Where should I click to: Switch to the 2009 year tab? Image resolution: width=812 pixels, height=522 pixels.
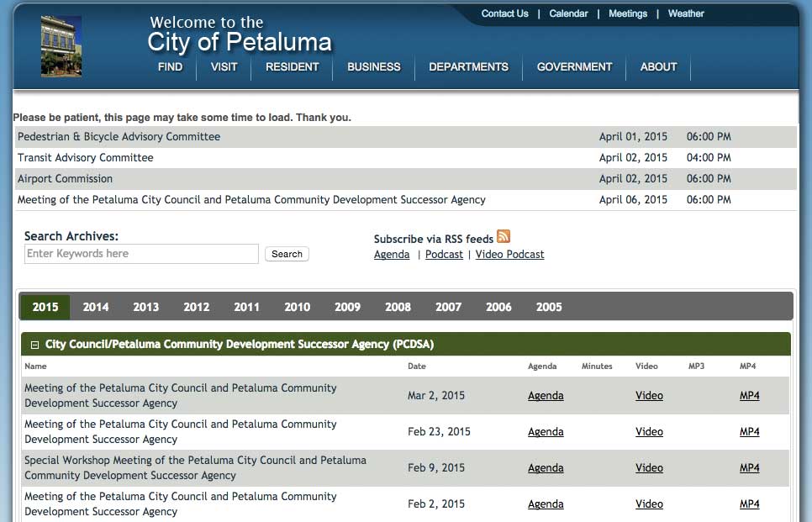tap(347, 307)
